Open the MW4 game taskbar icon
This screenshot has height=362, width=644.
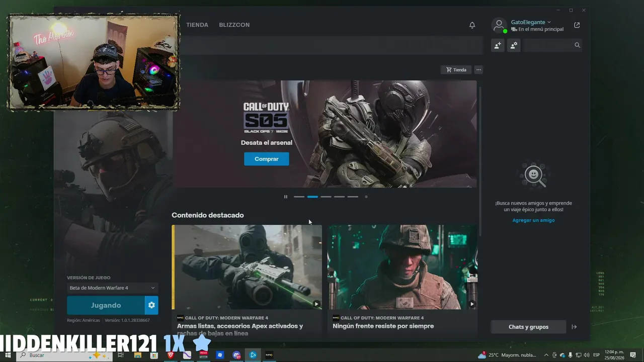coord(269,355)
